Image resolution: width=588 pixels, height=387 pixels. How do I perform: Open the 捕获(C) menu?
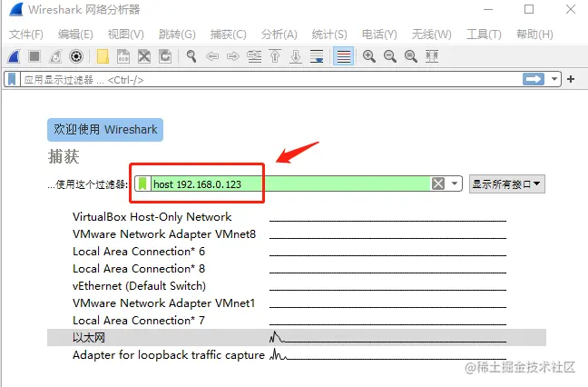(x=229, y=35)
